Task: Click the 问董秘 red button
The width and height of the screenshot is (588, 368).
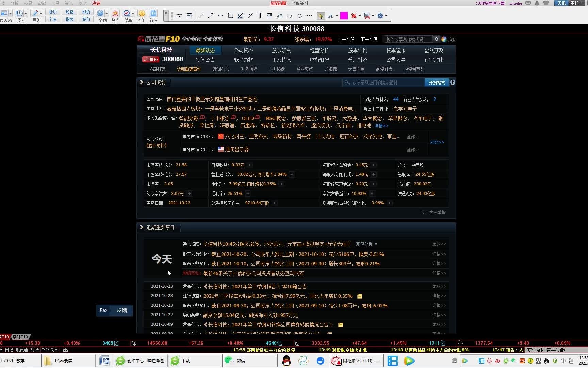Action: tap(150, 59)
